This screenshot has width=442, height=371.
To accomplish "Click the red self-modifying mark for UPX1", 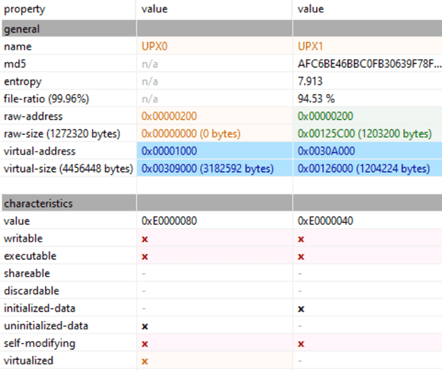I will (301, 344).
